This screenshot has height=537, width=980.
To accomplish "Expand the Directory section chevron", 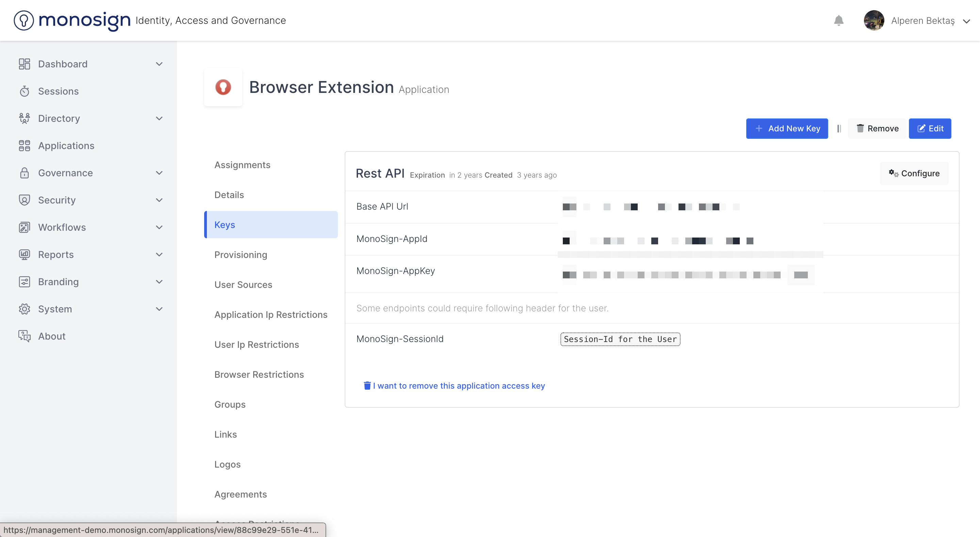I will [x=159, y=118].
